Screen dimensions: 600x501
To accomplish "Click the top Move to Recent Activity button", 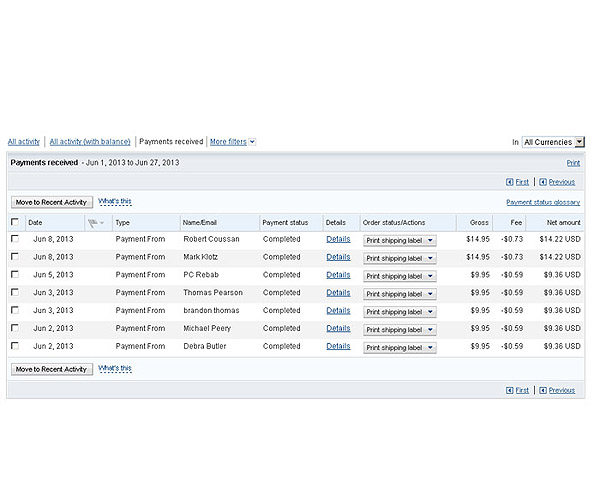I will pos(52,202).
